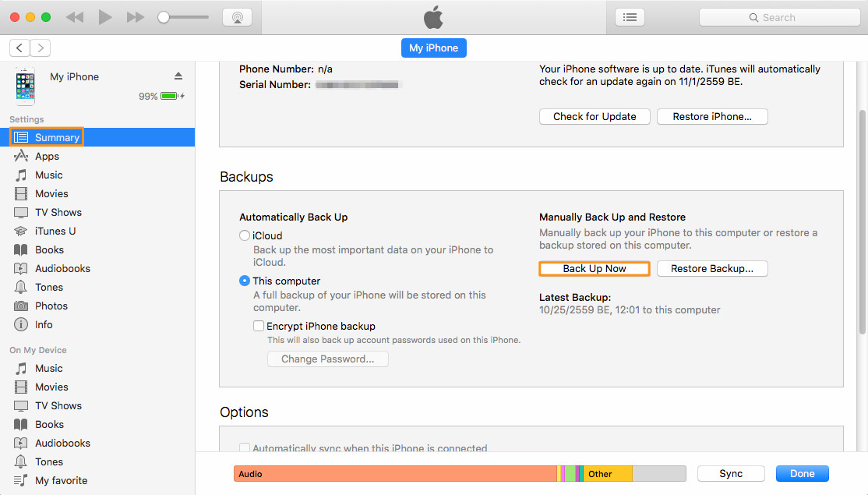The height and width of the screenshot is (495, 868).
Task: Open Tones under Settings
Action: pos(49,288)
